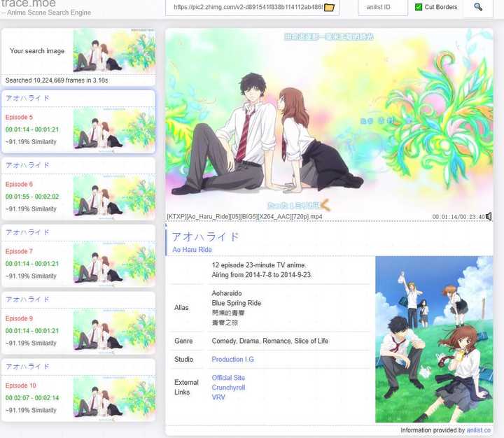Select the Episode 10 search result
504x438 pixels.
(x=78, y=390)
